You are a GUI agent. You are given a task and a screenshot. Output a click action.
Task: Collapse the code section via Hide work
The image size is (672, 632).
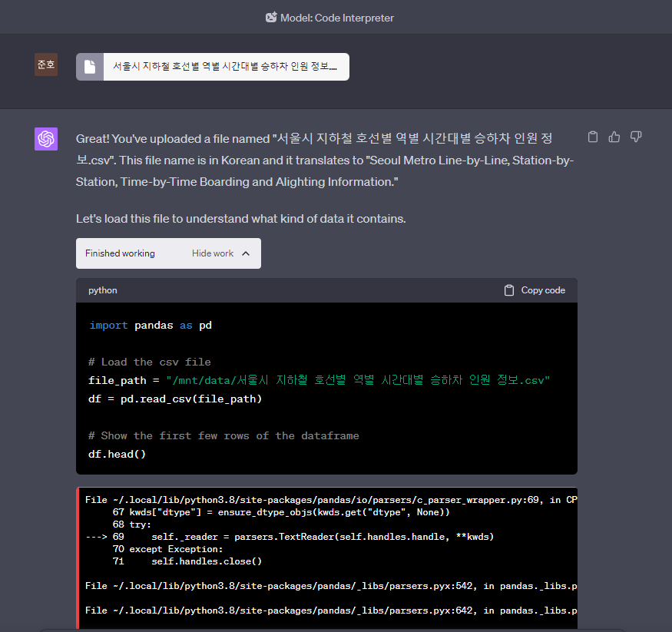tap(214, 253)
